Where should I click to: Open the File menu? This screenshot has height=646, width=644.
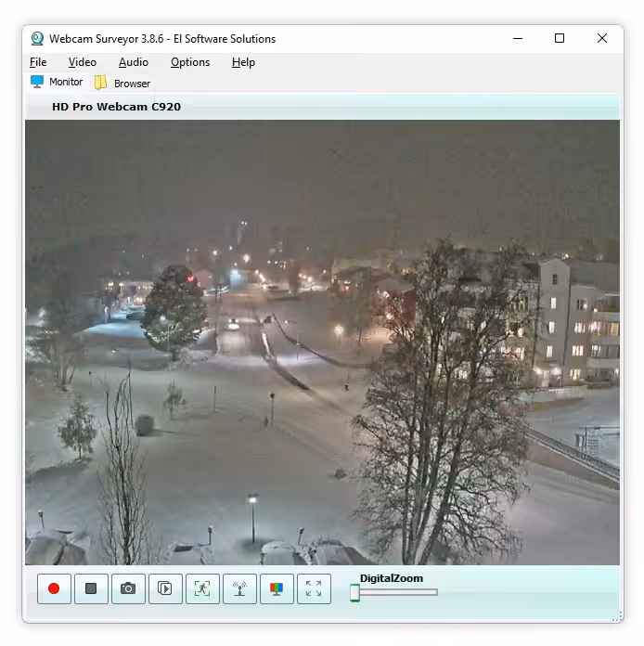(x=38, y=62)
